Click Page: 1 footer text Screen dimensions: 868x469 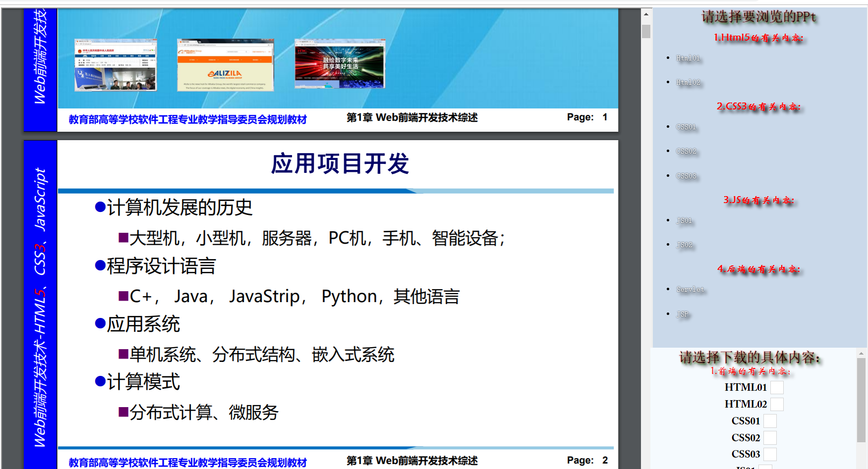[587, 117]
